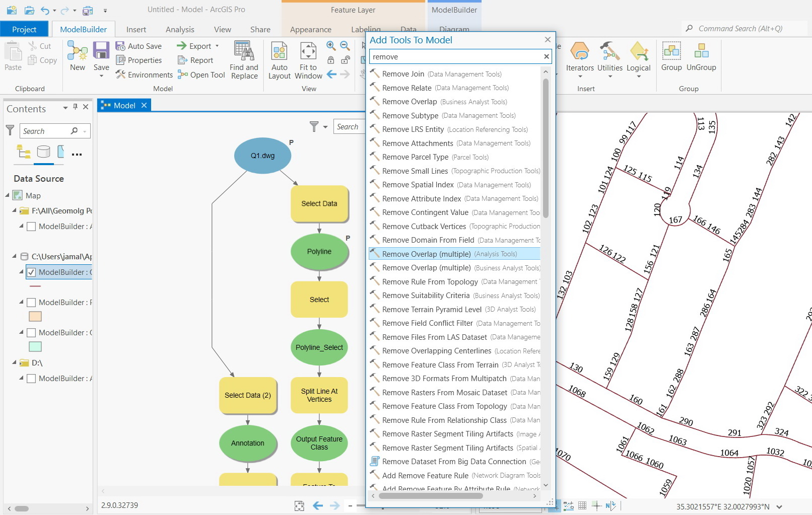Switch to the Analysis ribbon tab
This screenshot has height=515, width=812.
coord(180,29)
